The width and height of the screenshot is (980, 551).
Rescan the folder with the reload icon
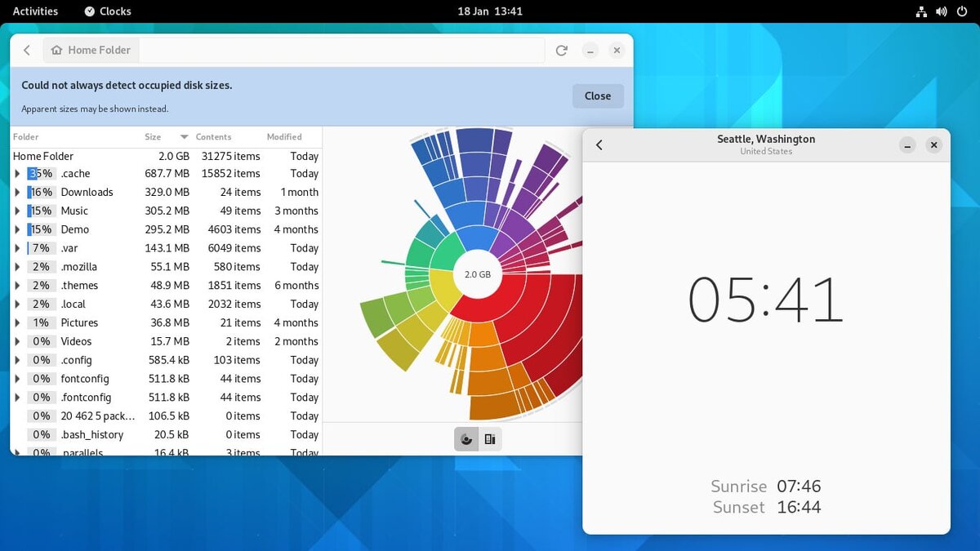pyautogui.click(x=562, y=50)
